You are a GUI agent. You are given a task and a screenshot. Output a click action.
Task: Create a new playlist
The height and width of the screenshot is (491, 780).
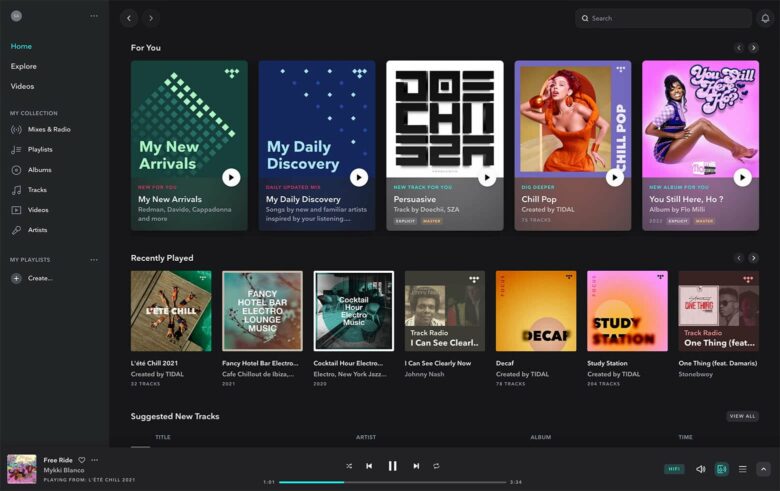(32, 278)
